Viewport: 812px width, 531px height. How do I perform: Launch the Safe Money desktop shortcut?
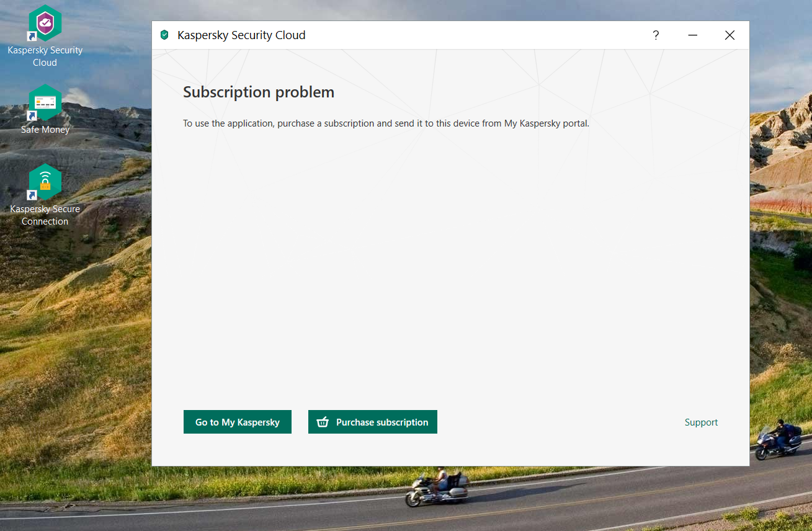[x=45, y=110]
